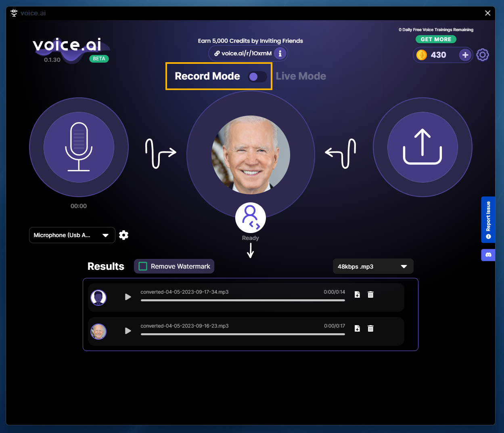The width and height of the screenshot is (504, 433).
Task: Click voice avatar of 09-17-34 result
Action: [x=98, y=298]
